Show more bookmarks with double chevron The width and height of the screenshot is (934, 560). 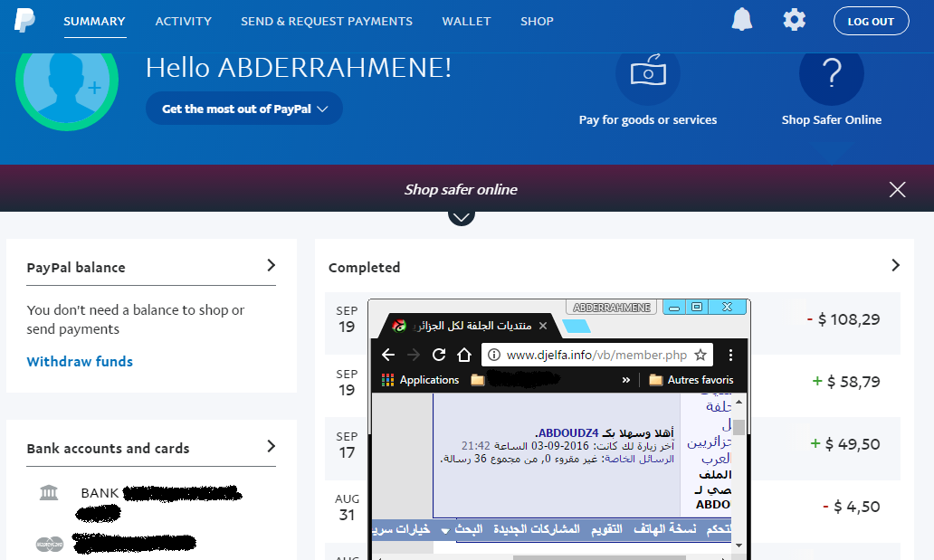click(626, 380)
